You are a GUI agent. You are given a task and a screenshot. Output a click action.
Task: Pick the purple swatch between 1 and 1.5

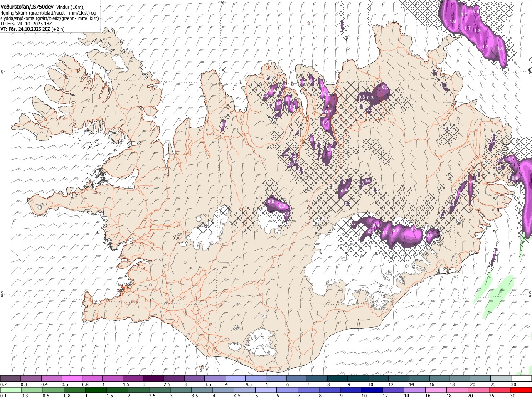point(113,378)
